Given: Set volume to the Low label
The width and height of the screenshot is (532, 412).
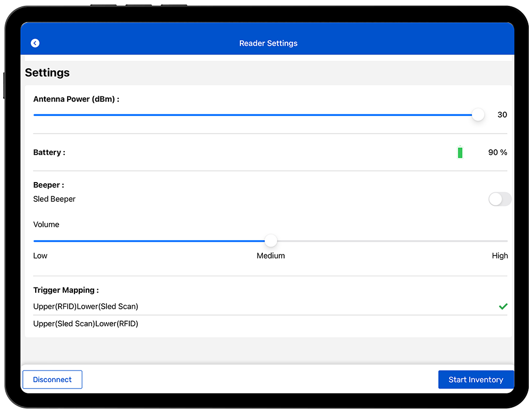Looking at the screenshot, I should tap(40, 256).
